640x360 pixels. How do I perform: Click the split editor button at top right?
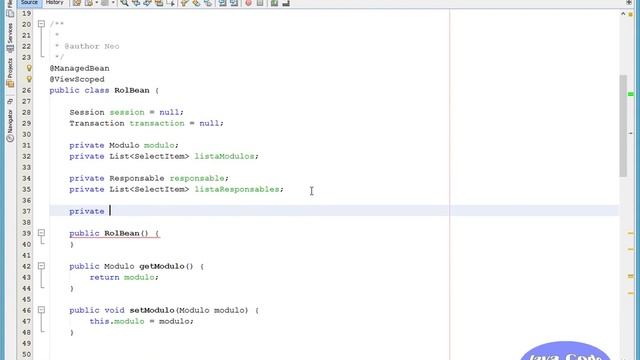pos(629,2)
